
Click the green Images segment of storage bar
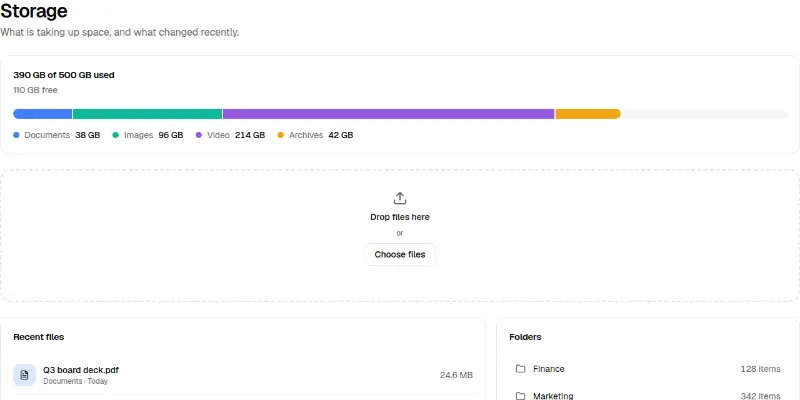coord(147,114)
